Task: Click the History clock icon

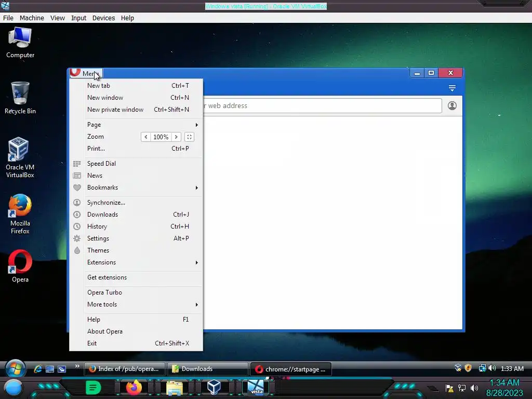Action: (77, 227)
